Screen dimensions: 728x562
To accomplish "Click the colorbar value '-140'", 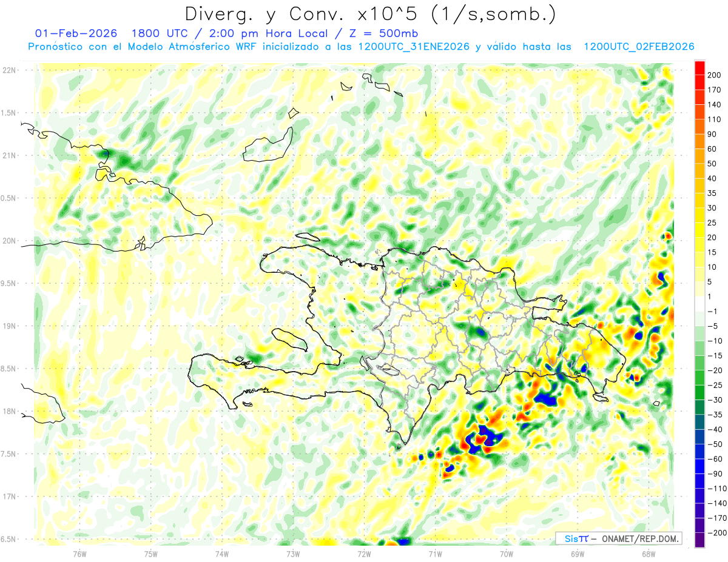I will coord(716,503).
